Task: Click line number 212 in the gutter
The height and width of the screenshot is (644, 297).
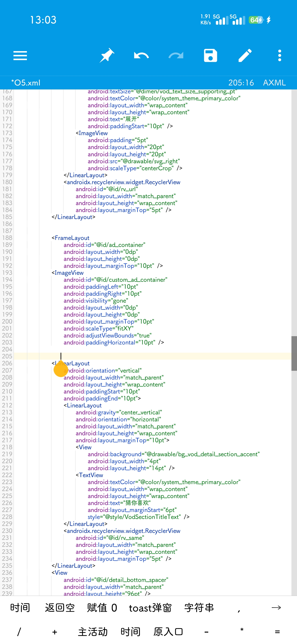Action: [x=7, y=405]
